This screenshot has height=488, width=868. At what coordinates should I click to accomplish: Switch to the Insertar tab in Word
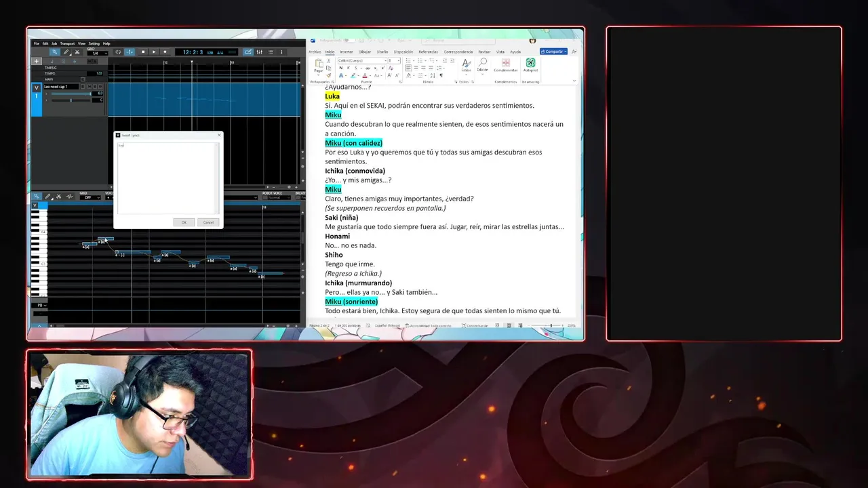coord(347,52)
